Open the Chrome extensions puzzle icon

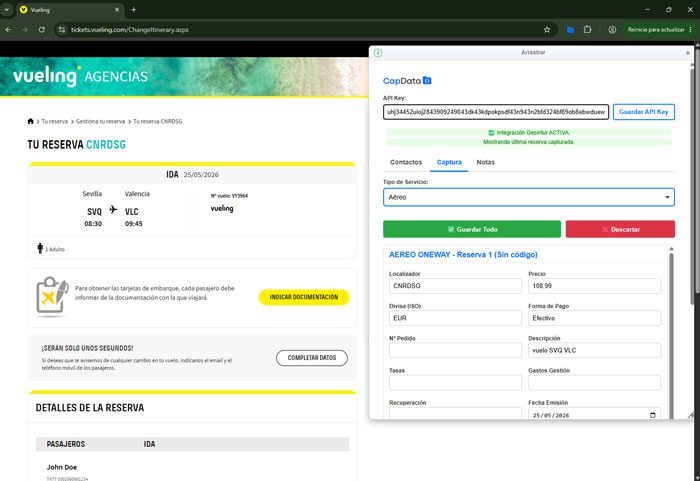pyautogui.click(x=588, y=29)
